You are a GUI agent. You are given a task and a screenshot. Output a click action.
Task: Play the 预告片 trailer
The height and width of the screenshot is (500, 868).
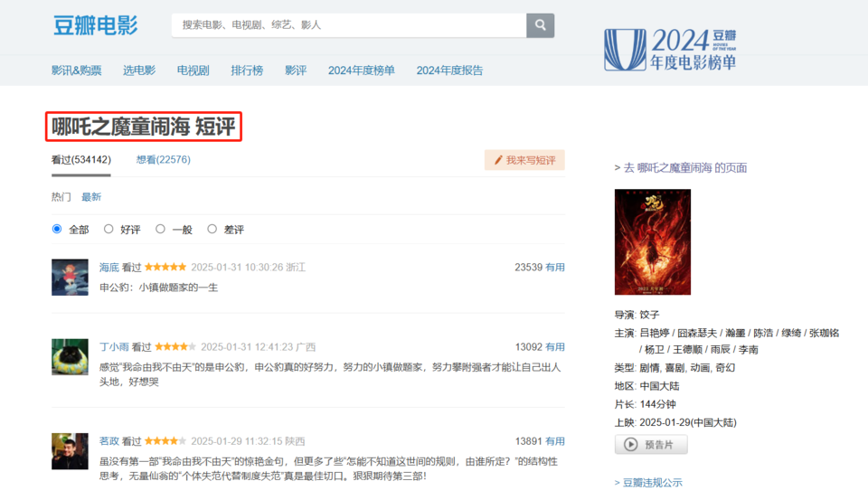tap(651, 445)
